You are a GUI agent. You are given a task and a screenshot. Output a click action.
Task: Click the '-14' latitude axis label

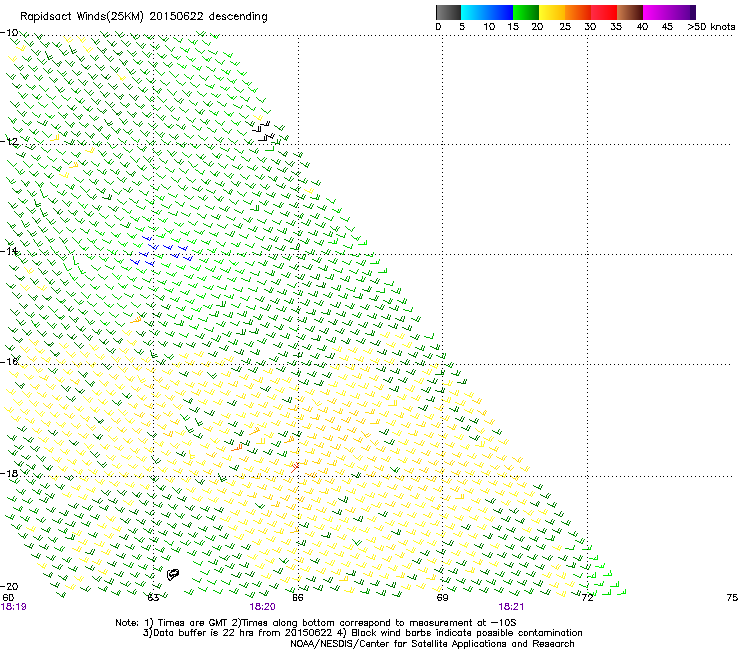(x=9, y=251)
